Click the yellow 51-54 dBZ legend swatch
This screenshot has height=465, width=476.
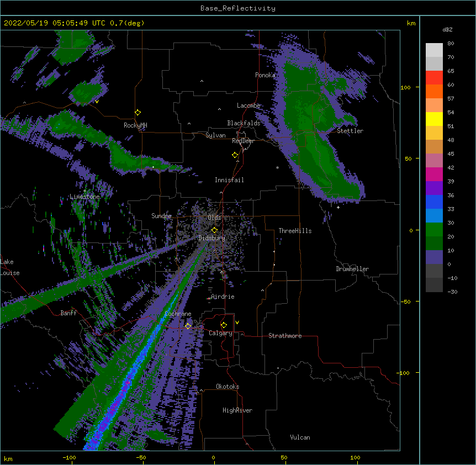(x=434, y=119)
